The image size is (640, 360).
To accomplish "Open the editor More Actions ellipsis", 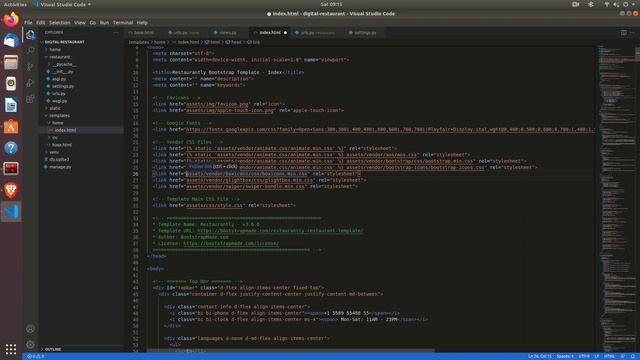I will tap(632, 33).
